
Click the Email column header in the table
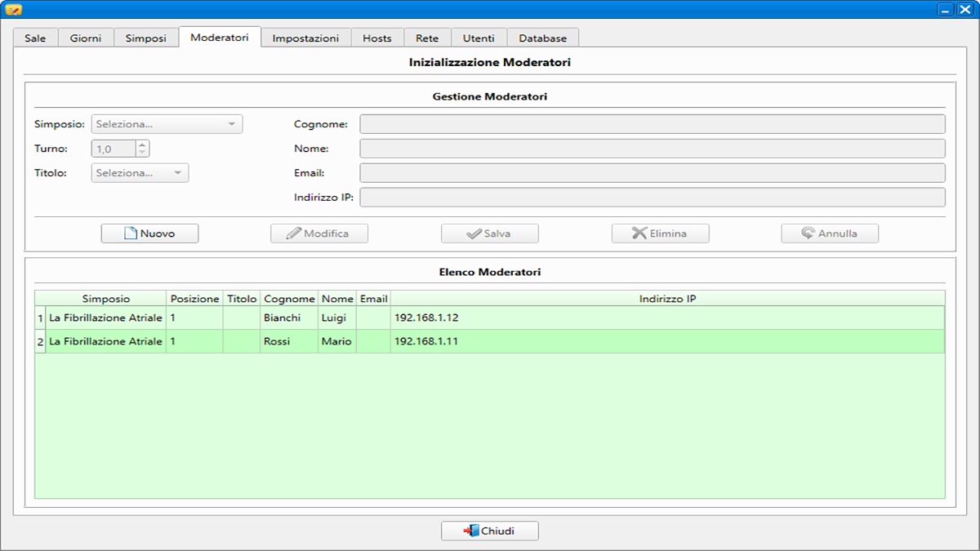click(373, 299)
